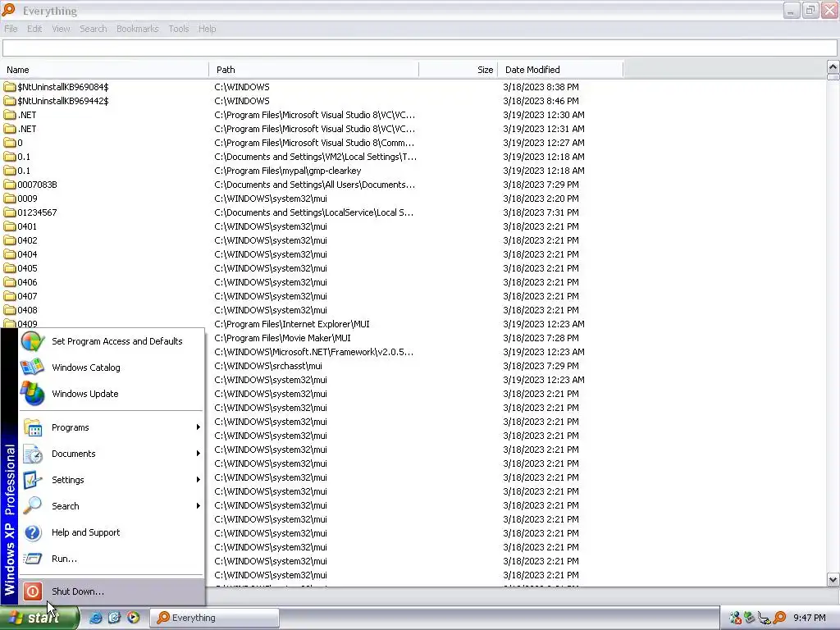The width and height of the screenshot is (840, 630).
Task: Sort by the Size column header
Action: (x=459, y=70)
